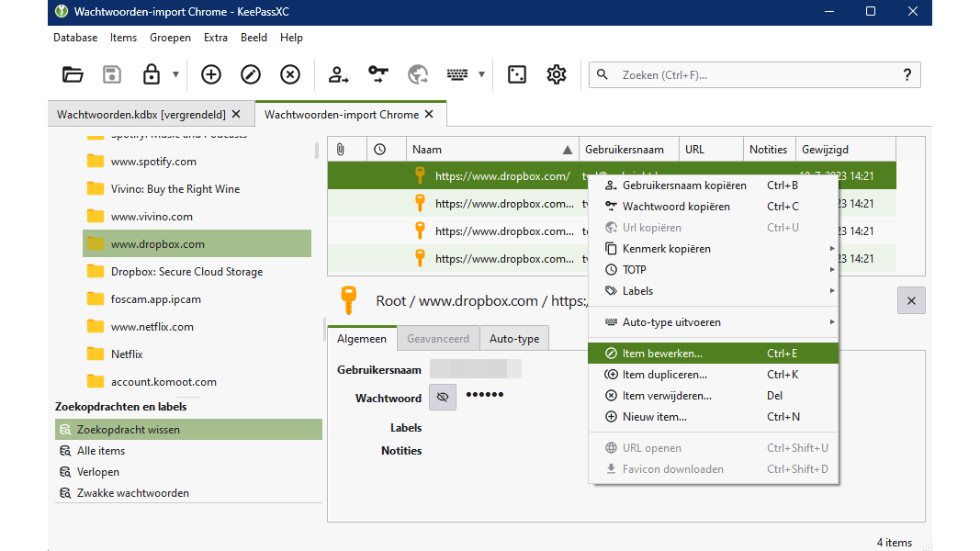This screenshot has height=551, width=980.
Task: Copy username with toolbar person icon
Action: point(338,75)
